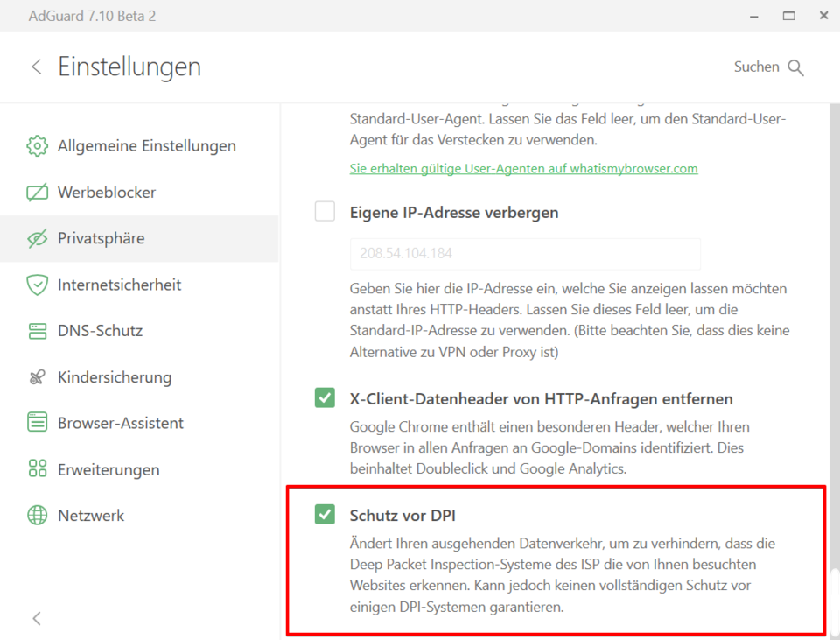Close the AdGuard window
Screen dimensions: 840x640
click(x=824, y=16)
